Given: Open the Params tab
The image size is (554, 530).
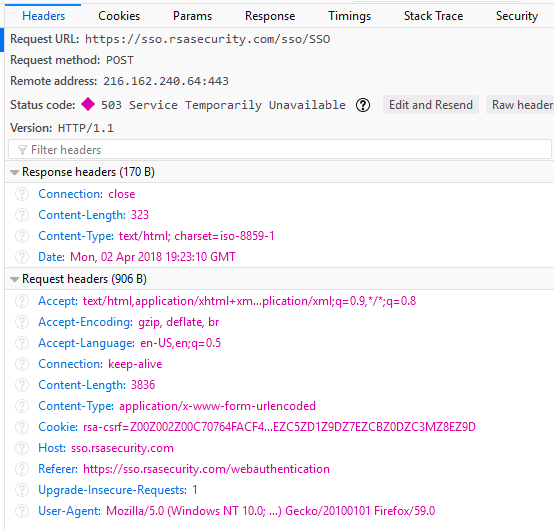Looking at the screenshot, I should pos(193,16).
